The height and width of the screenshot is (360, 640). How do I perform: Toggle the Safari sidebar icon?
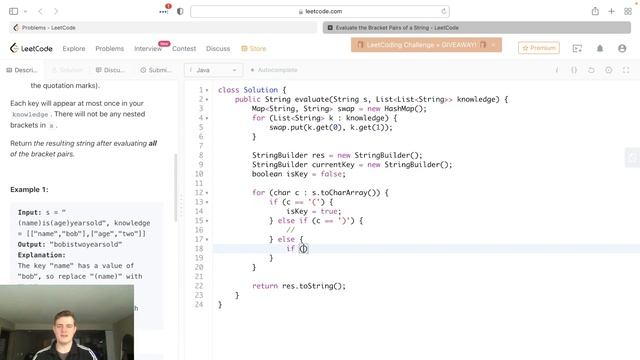(x=13, y=11)
